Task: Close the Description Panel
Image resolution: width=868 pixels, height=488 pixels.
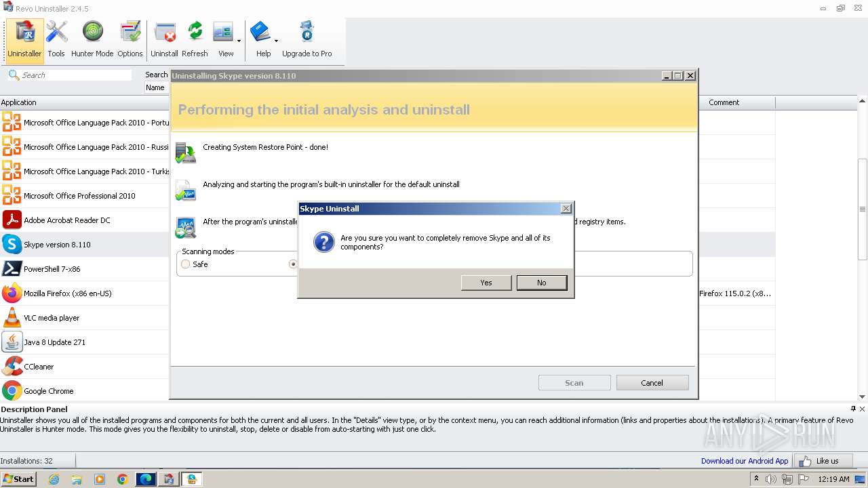Action: point(862,409)
